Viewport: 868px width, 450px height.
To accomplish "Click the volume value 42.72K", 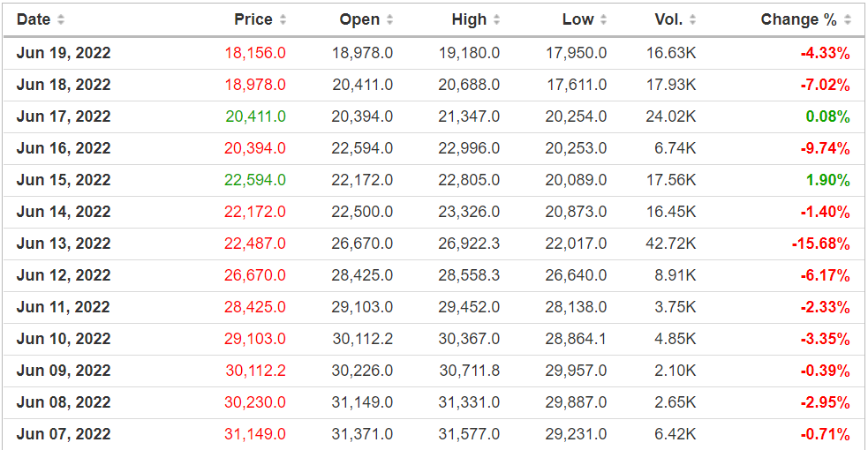I will (671, 244).
